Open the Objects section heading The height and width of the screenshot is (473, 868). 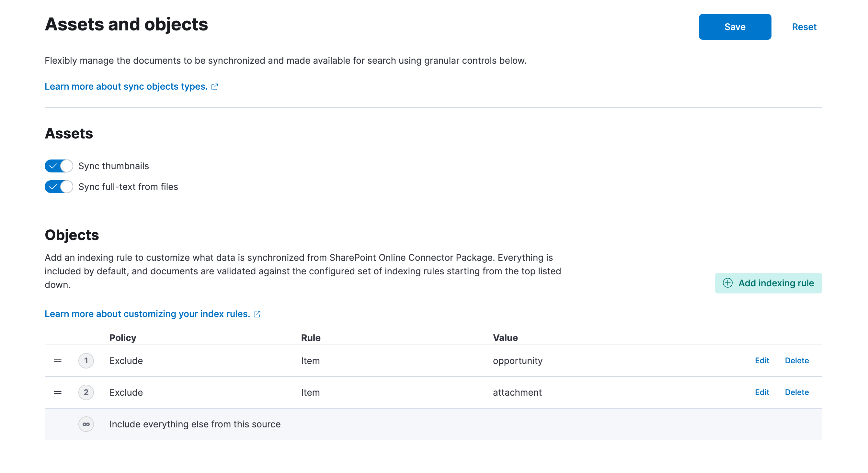(x=72, y=235)
